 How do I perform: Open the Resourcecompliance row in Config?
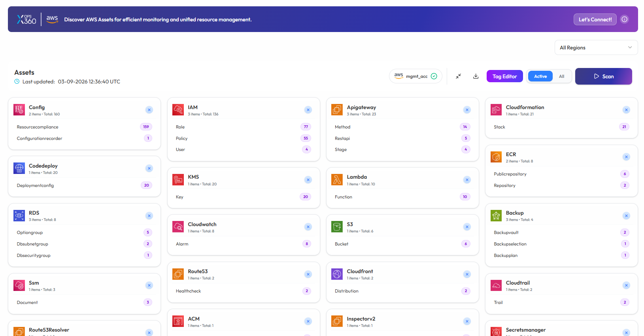(38, 127)
